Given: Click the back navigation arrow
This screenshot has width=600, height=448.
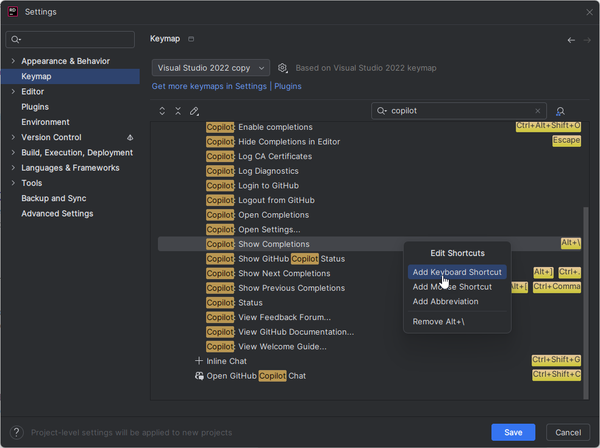Looking at the screenshot, I should 571,40.
